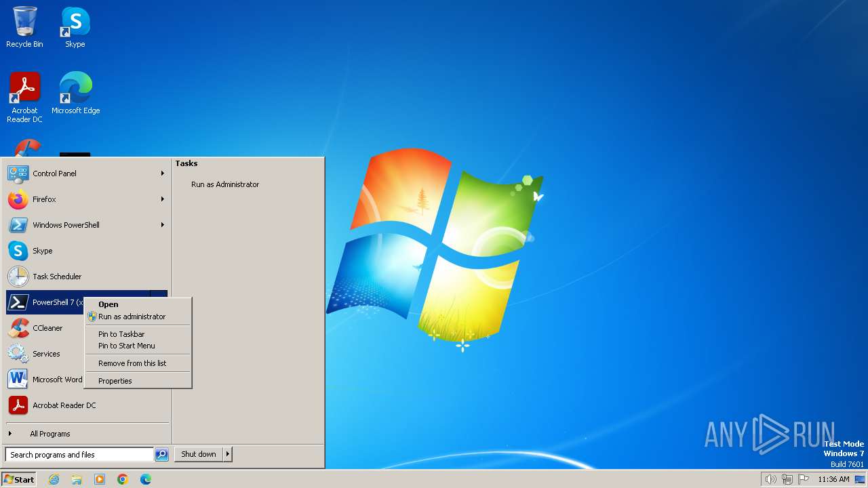The image size is (868, 488).
Task: Open File Explorer in taskbar
Action: coord(77,479)
